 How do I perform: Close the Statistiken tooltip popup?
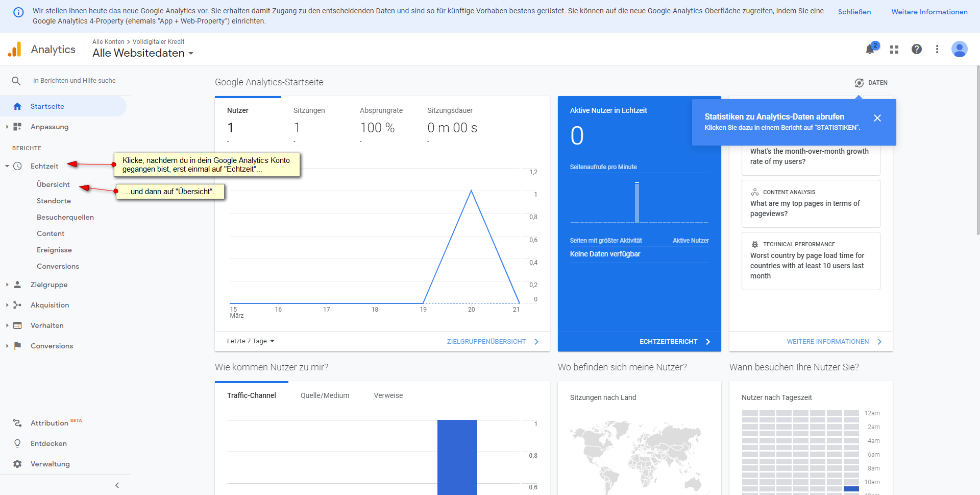877,118
